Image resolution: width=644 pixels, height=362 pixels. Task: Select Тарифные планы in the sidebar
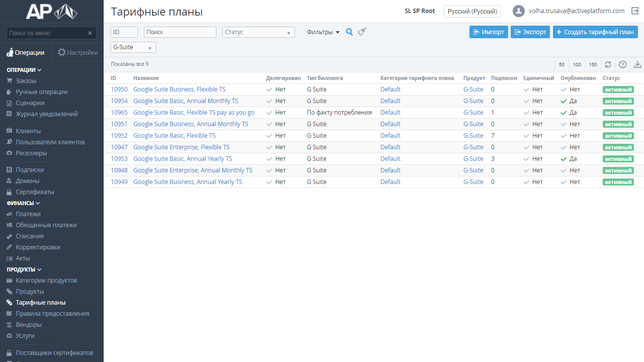click(x=40, y=303)
